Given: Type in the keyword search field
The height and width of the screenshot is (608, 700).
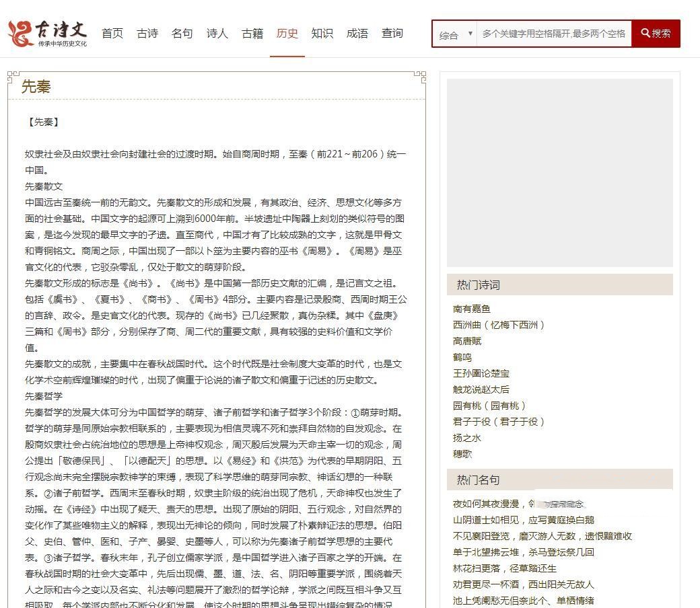Looking at the screenshot, I should point(553,34).
